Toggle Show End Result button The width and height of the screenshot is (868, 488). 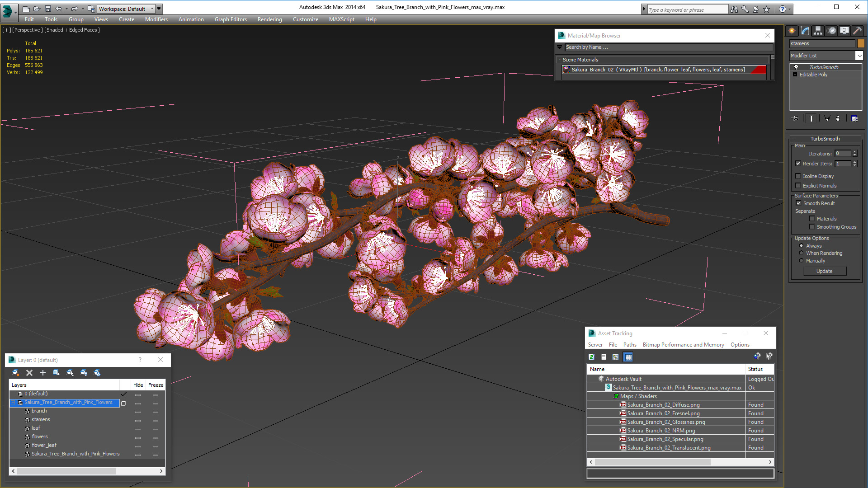[811, 118]
